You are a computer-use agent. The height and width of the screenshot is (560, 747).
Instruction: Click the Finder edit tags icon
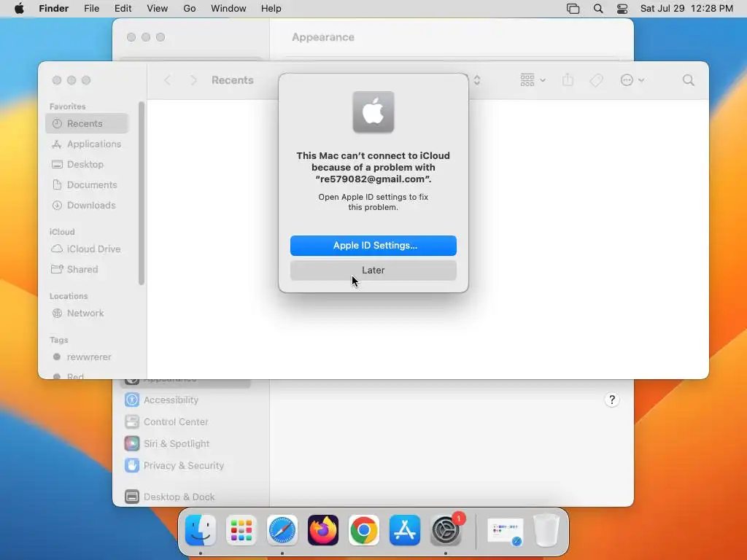coord(596,80)
